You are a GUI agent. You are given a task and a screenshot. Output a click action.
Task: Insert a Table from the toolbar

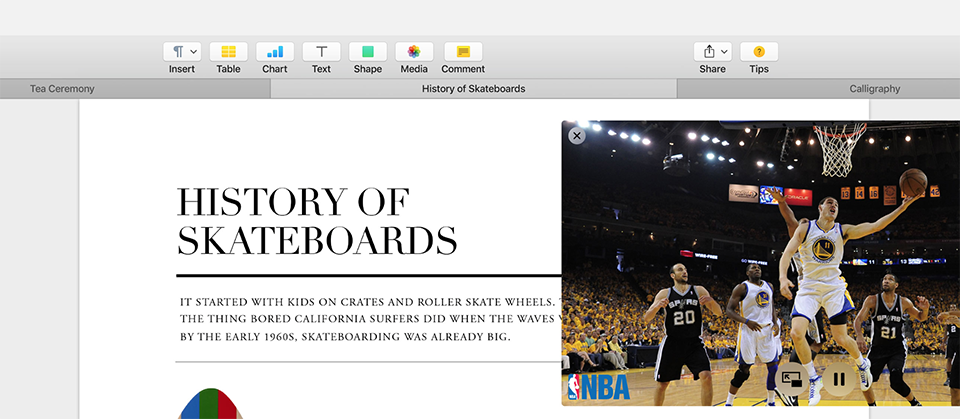(228, 51)
